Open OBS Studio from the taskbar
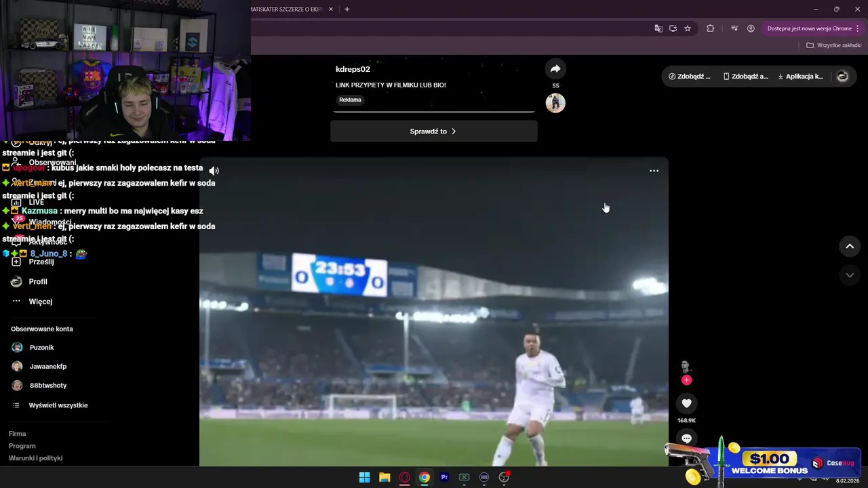 tap(504, 477)
